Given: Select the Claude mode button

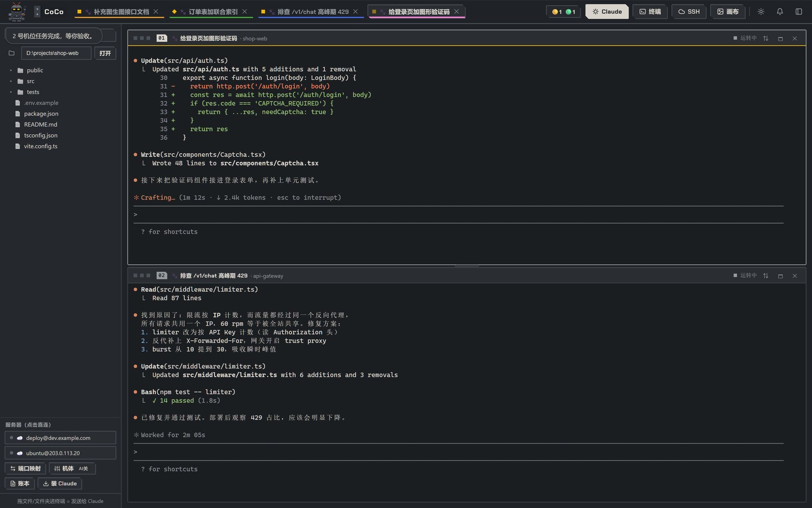Looking at the screenshot, I should (607, 12).
